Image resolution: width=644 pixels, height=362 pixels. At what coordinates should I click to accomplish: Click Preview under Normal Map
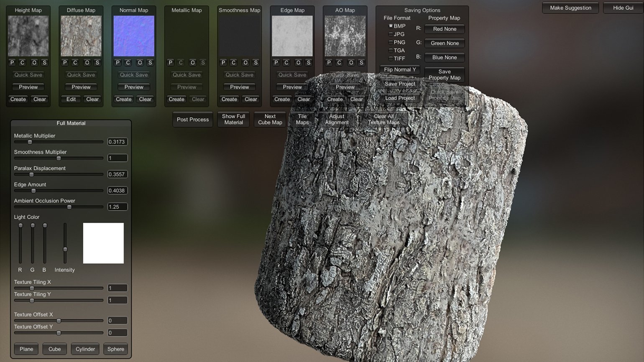coord(134,87)
